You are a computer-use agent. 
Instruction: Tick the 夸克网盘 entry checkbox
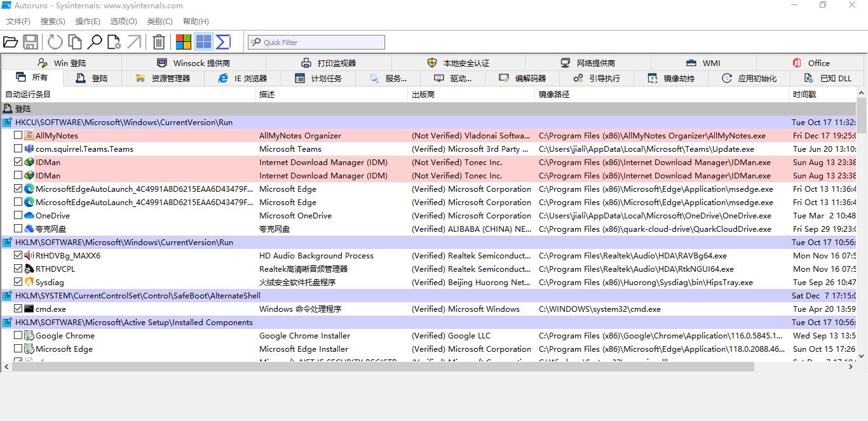(x=18, y=229)
